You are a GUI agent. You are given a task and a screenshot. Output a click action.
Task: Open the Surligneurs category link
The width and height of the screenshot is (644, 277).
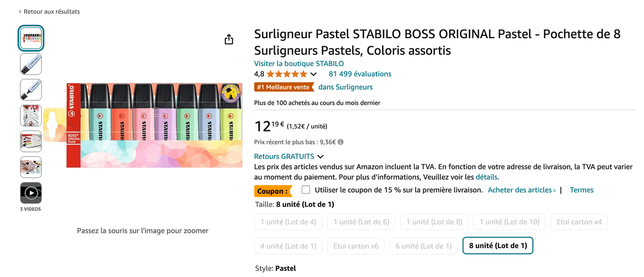tap(346, 87)
